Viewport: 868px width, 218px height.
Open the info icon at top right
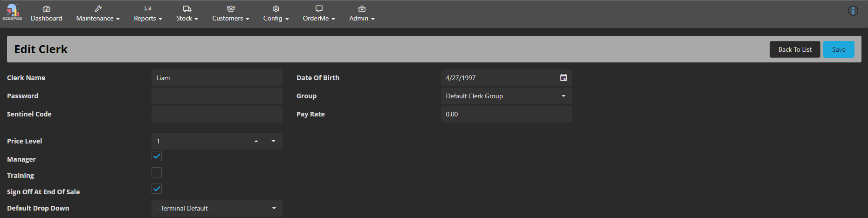pos(853,11)
